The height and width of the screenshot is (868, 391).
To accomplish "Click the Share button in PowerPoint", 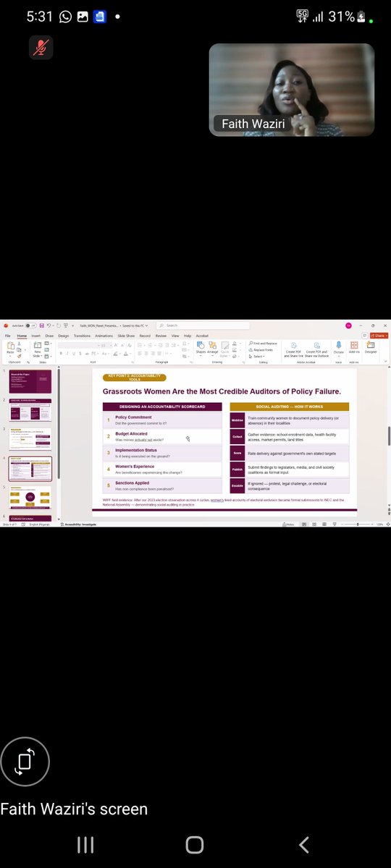I will 379,336.
